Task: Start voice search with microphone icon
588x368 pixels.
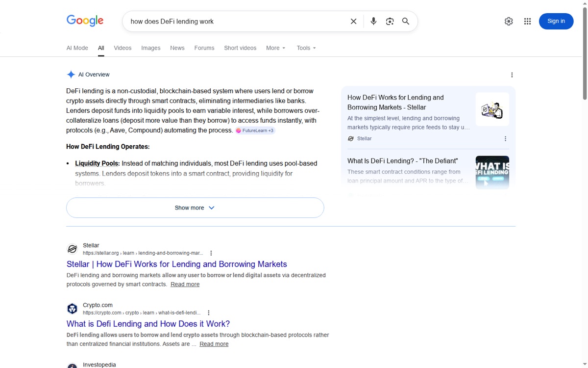Action: click(x=373, y=21)
